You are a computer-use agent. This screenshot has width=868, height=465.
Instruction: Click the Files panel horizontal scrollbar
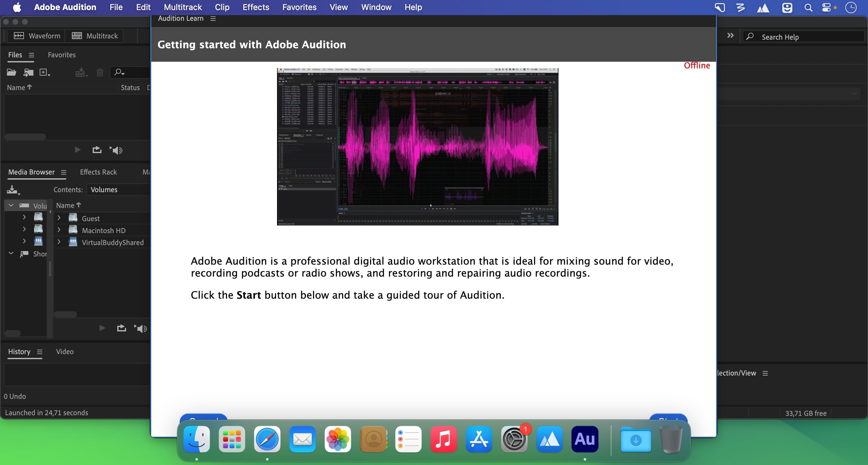pyautogui.click(x=25, y=137)
